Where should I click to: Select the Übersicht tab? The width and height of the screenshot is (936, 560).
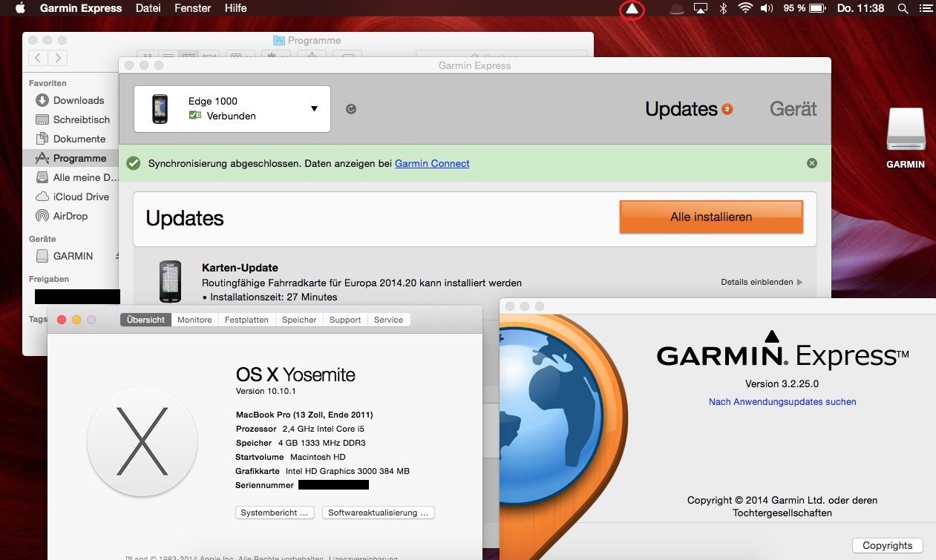coord(145,320)
